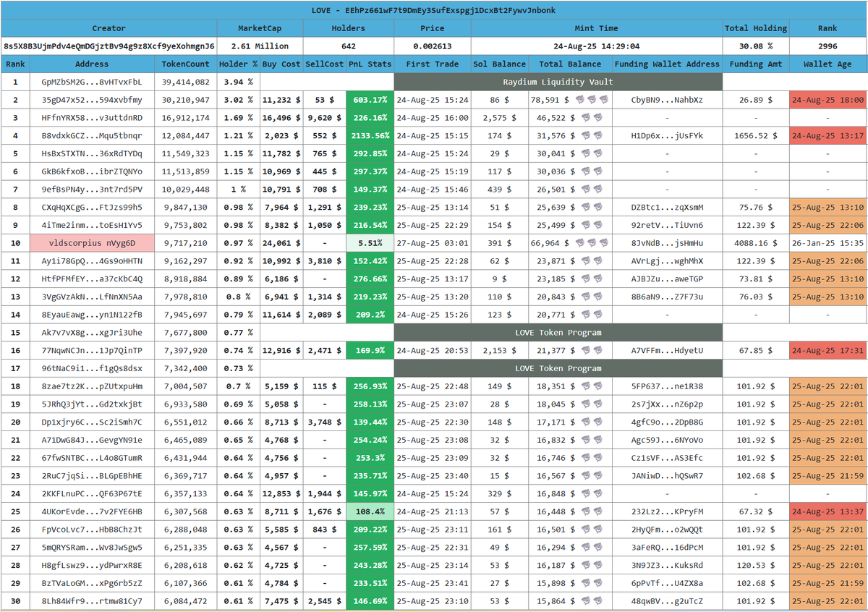Screen dimensions: 868x612
Task: Click the Wallet Age column header
Action: [x=827, y=64]
